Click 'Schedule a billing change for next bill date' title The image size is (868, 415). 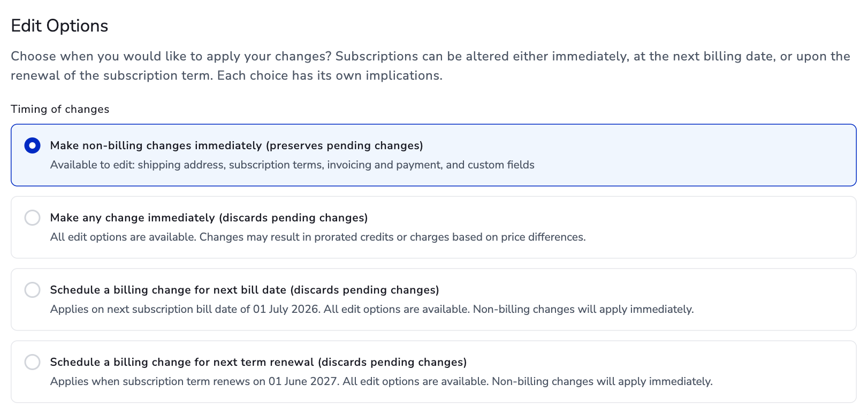(x=169, y=290)
